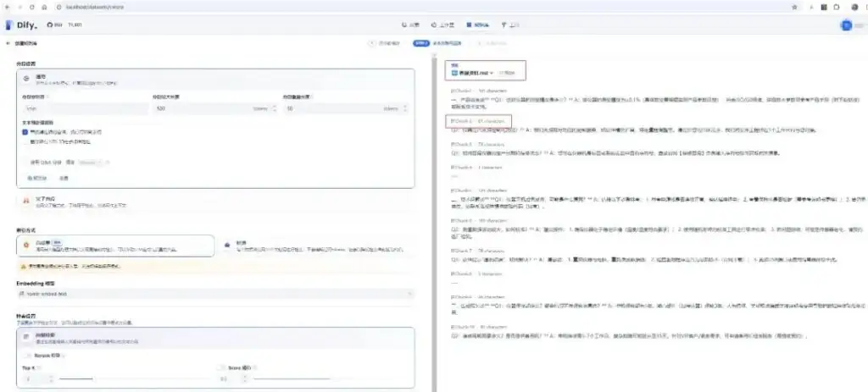Click the blue step 2 badge
Screen dimensions: 868x392
420,43
